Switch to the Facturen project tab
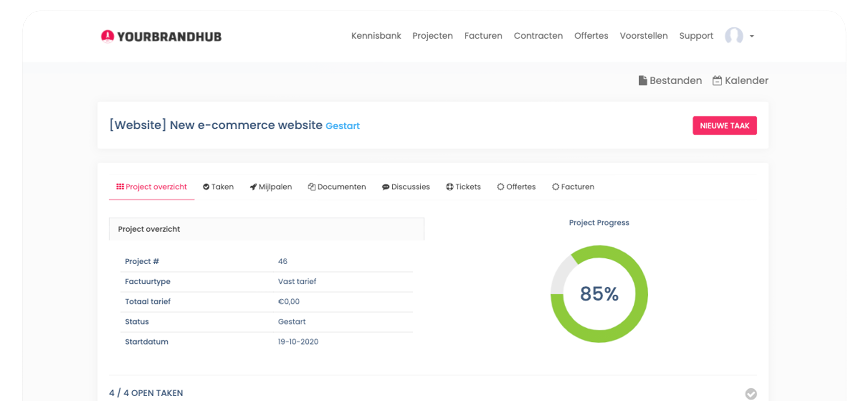 (x=573, y=187)
